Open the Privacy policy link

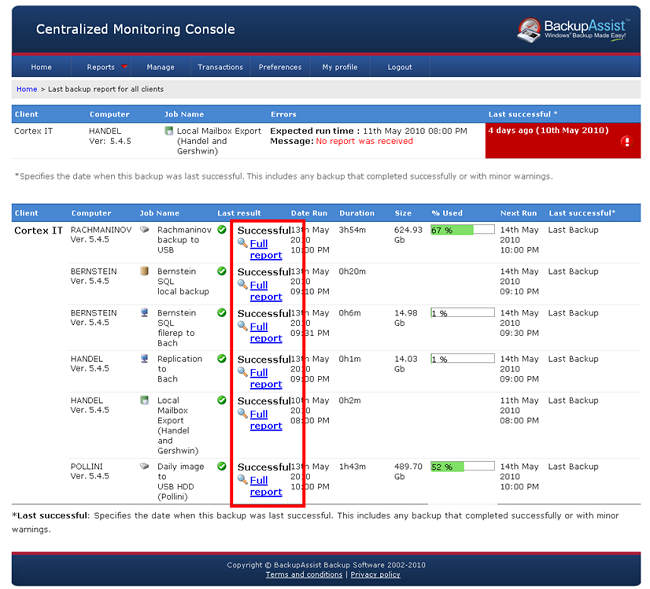(x=375, y=574)
